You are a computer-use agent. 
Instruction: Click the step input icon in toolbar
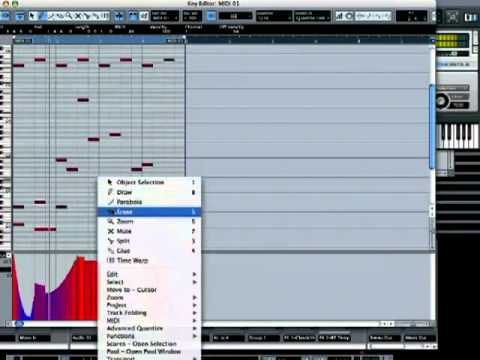pyautogui.click(x=339, y=16)
